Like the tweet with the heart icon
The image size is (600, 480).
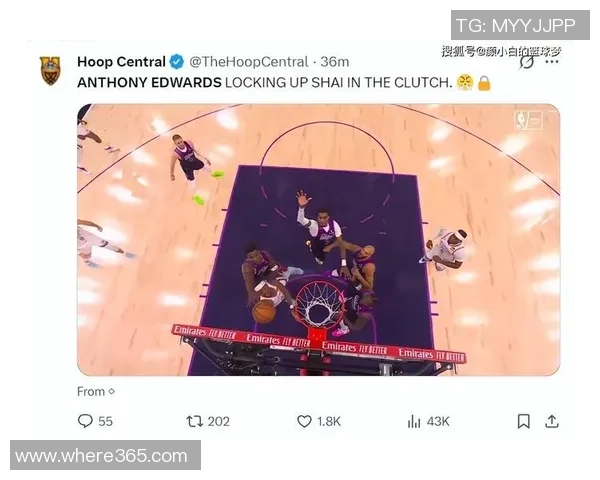point(304,421)
